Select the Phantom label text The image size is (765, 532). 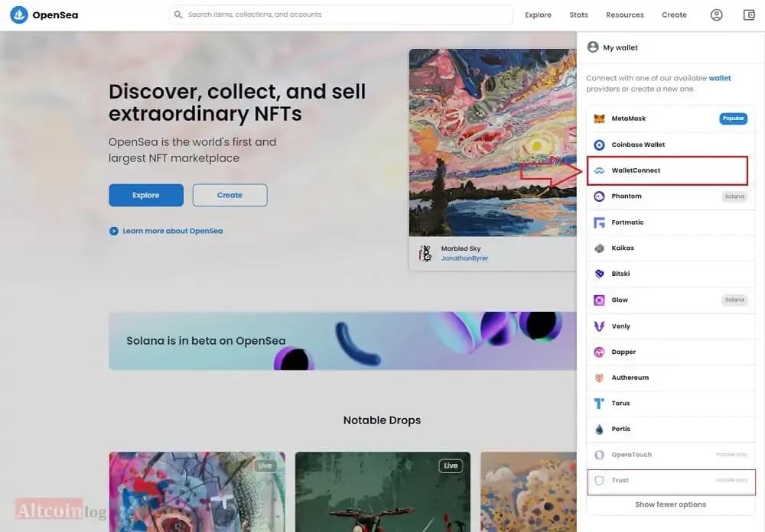[x=627, y=196]
